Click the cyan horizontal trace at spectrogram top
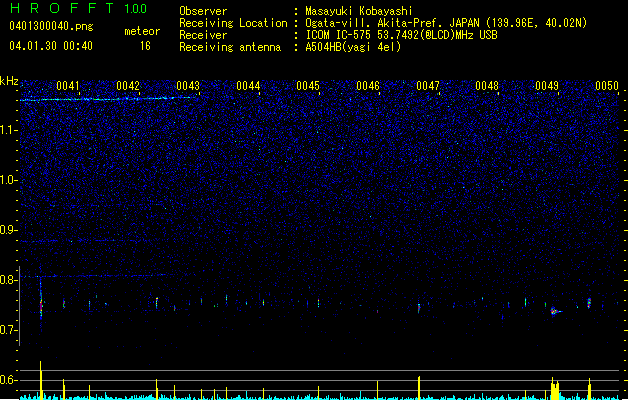Viewport: 629px width, 400px height. (x=108, y=99)
